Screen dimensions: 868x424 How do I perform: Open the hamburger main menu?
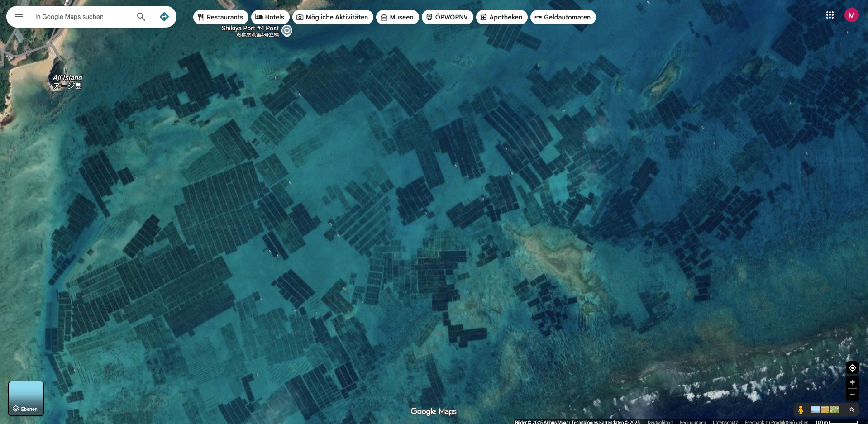pos(19,17)
